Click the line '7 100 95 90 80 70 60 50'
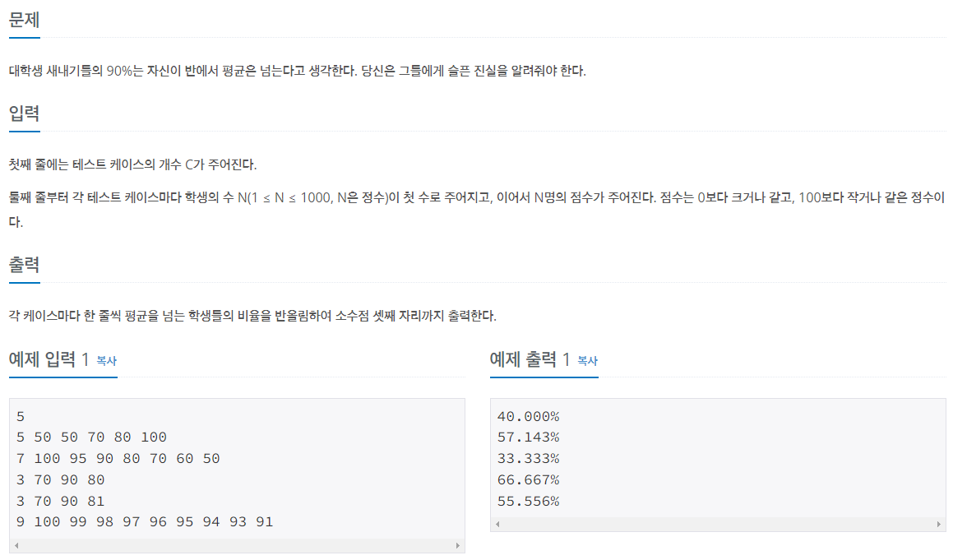The width and height of the screenshot is (953, 560). 118,459
